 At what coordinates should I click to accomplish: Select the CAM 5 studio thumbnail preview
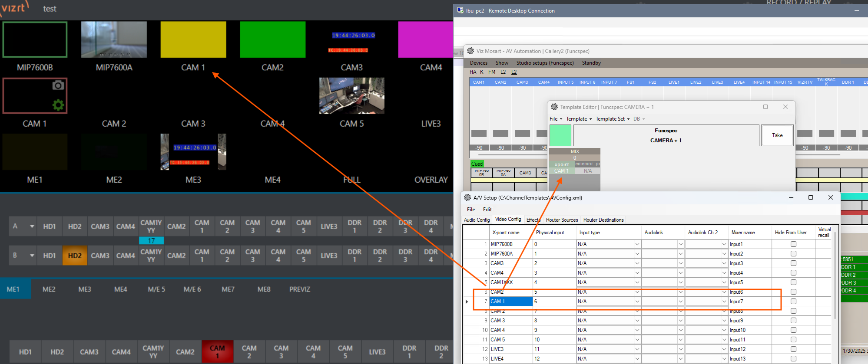[x=351, y=96]
